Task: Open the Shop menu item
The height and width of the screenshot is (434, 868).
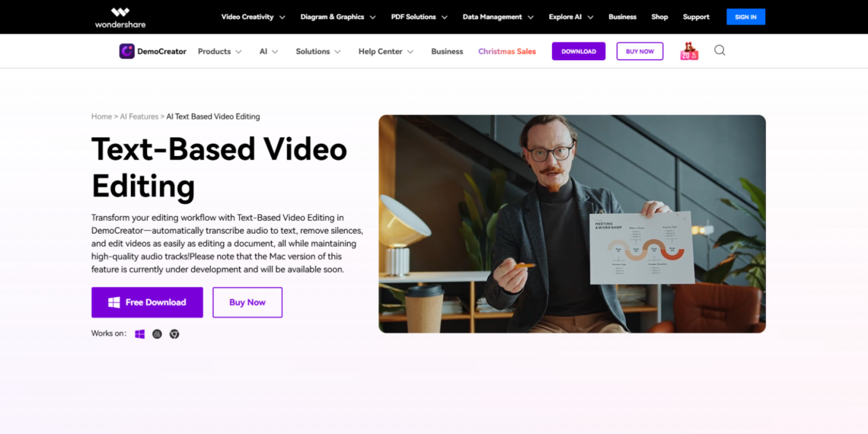Action: pos(659,18)
